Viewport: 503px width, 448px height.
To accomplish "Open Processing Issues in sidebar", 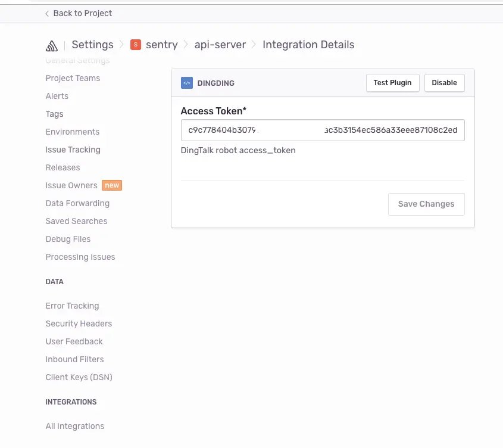I will pos(80,257).
